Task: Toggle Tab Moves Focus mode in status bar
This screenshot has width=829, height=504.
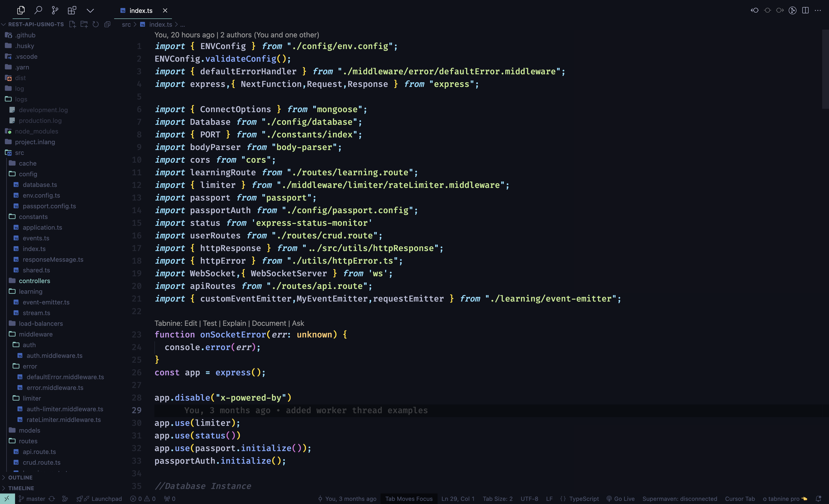Action: (x=409, y=499)
